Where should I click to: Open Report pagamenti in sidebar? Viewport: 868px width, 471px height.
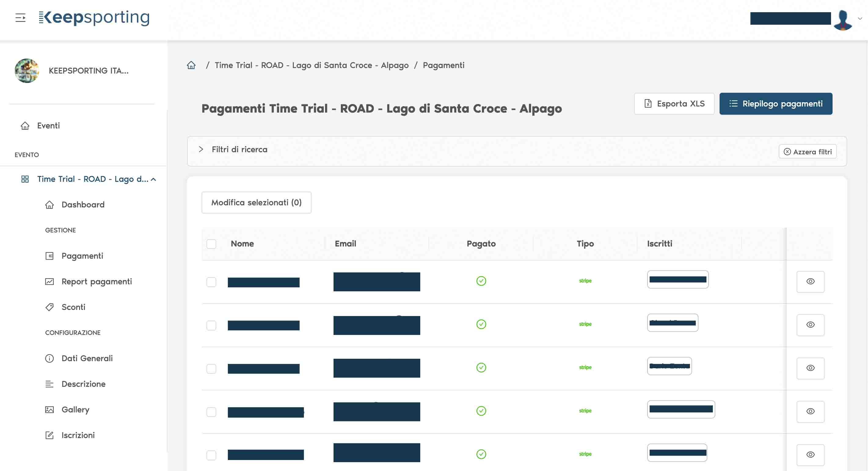[x=97, y=282]
